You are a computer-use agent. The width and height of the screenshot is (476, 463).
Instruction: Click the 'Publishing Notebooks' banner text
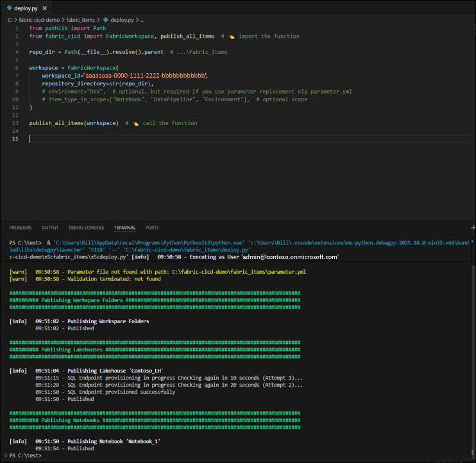coord(70,420)
